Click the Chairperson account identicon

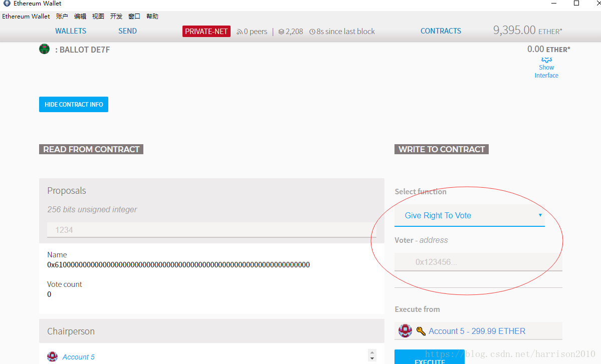pyautogui.click(x=53, y=356)
